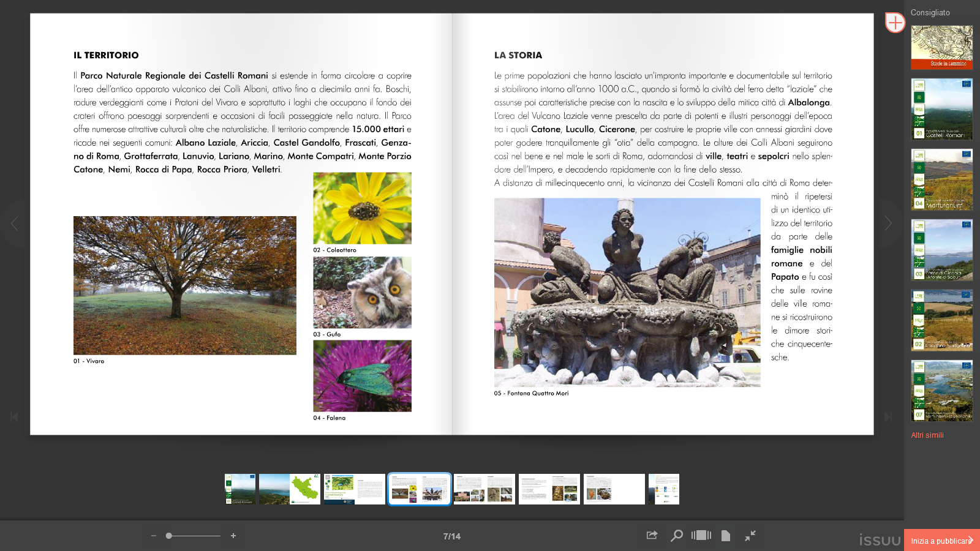Click the zoom in plus icon

233,536
